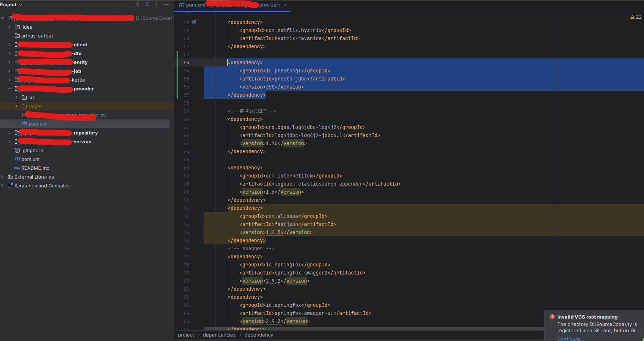The image size is (644, 341).
Task: Expand the target folder chevron
Action: click(17, 106)
